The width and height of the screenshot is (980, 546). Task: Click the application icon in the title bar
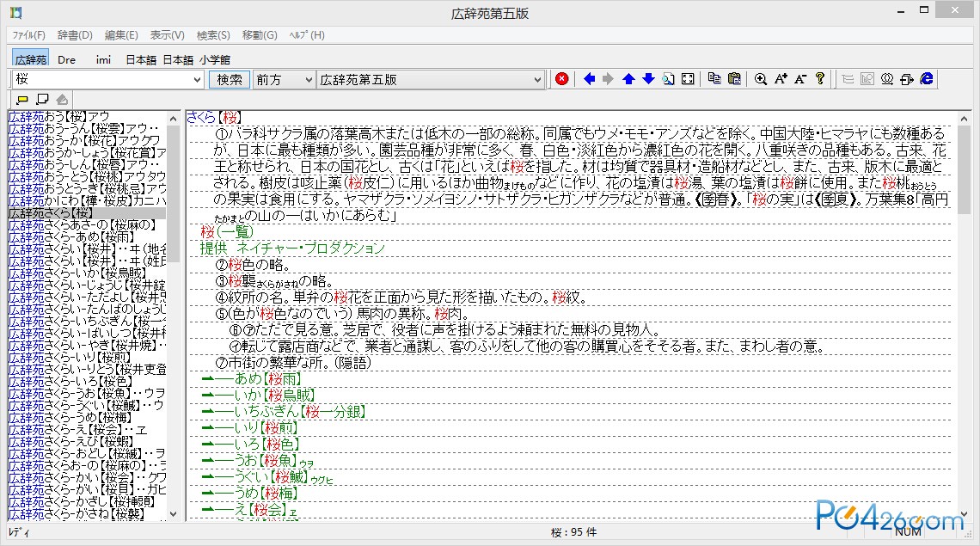click(15, 13)
